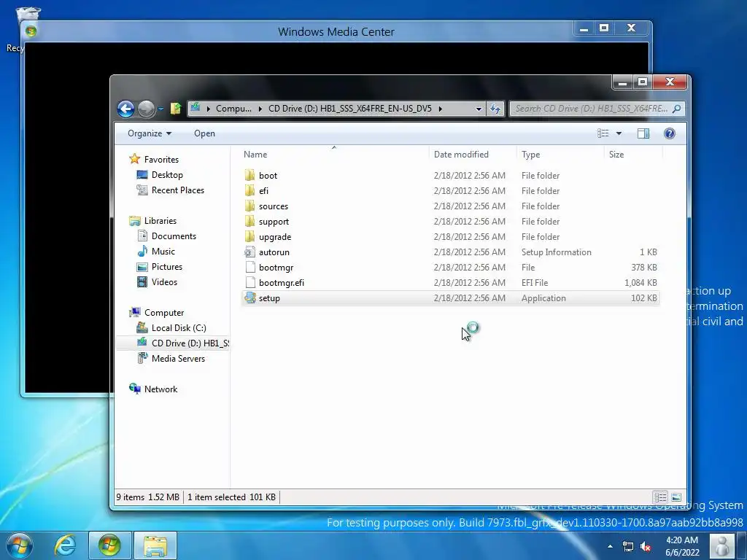
Task: Click the muted volume tray icon
Action: [x=646, y=546]
